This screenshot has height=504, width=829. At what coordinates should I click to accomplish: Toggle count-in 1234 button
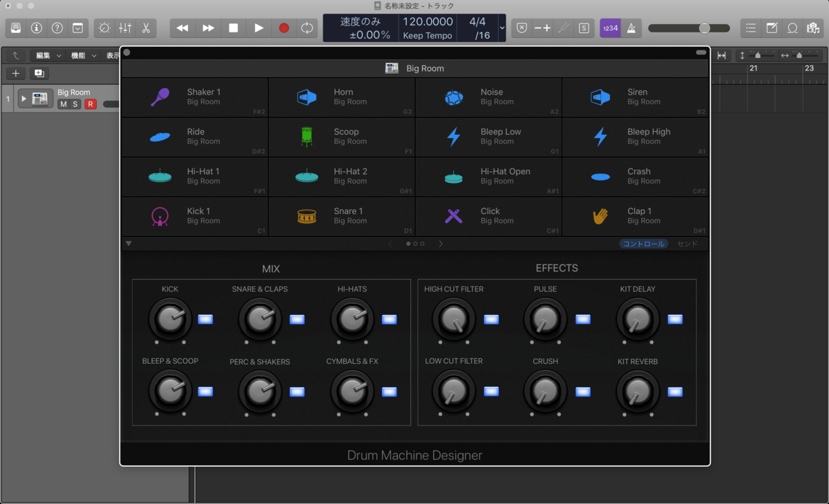click(610, 28)
